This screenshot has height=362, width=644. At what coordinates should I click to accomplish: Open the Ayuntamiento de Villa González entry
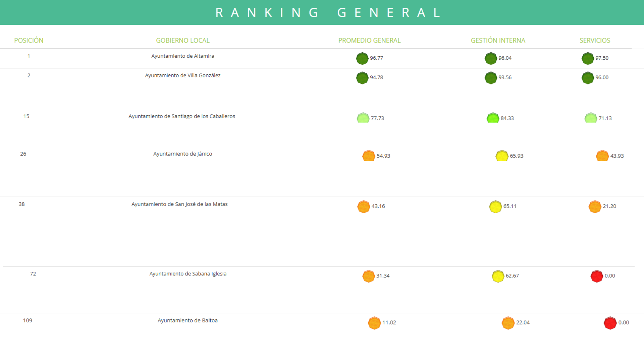pyautogui.click(x=182, y=75)
